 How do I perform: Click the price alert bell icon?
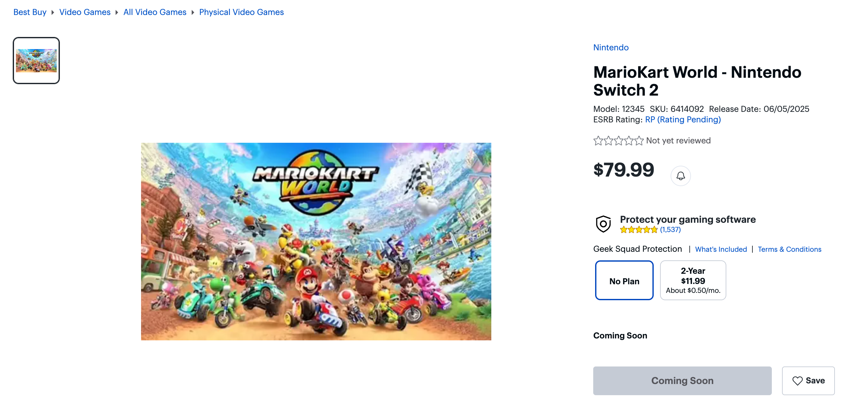[x=680, y=176]
